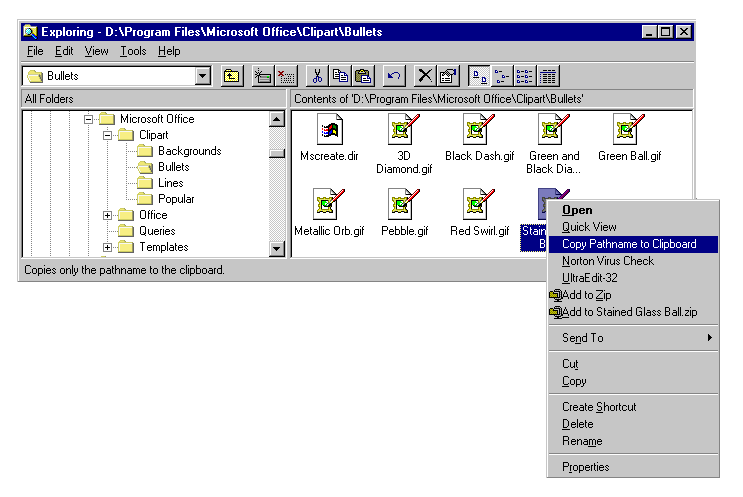Choose Add to Stained Glass Ball.zip
The height and width of the screenshot is (497, 743).
[x=633, y=312]
